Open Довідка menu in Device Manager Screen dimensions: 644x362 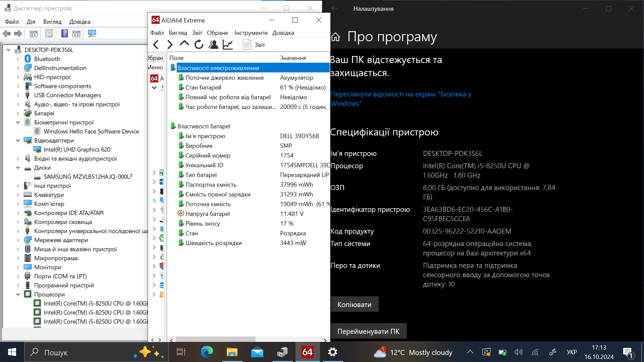pos(80,22)
